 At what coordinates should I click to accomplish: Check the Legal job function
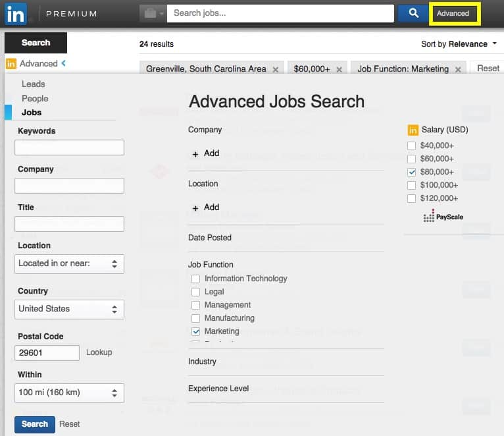coord(195,292)
